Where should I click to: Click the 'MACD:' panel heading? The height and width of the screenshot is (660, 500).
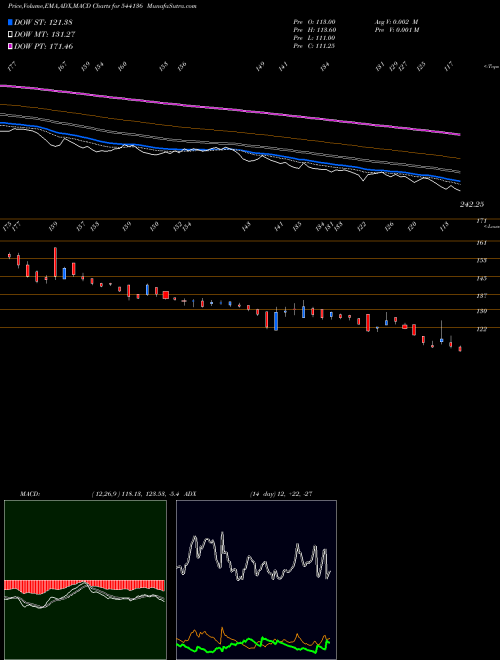click(x=29, y=494)
